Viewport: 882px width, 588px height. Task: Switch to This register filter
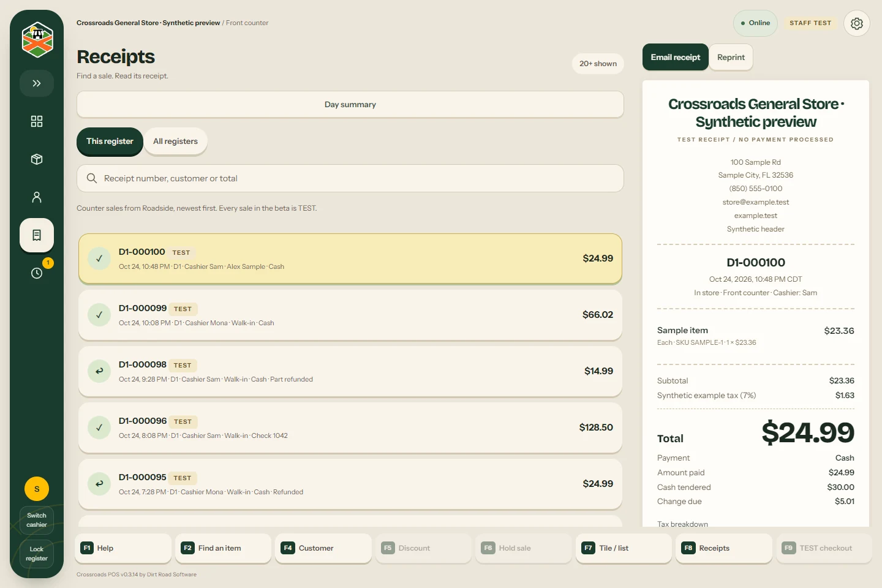[x=110, y=141]
